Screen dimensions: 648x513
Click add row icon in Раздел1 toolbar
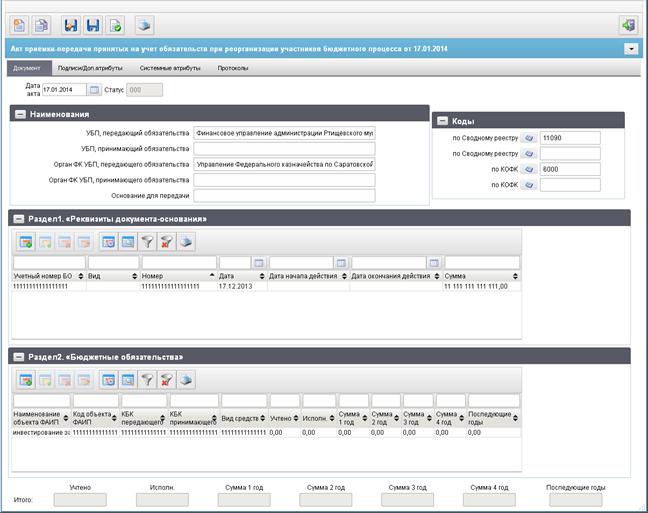pyautogui.click(x=26, y=242)
